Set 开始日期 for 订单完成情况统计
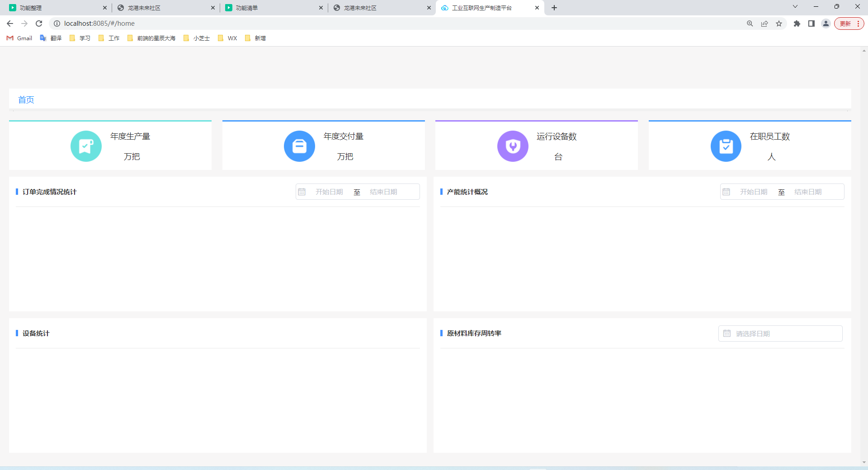The width and height of the screenshot is (868, 470). pos(329,192)
